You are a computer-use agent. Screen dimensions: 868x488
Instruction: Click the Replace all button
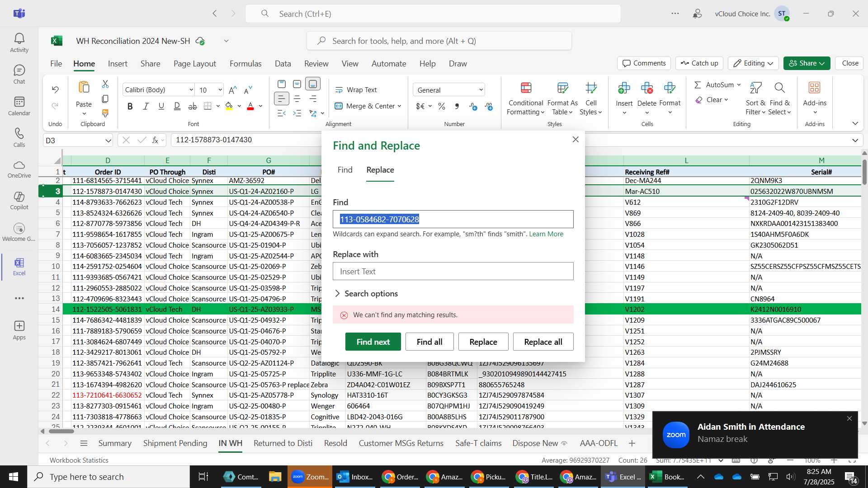(x=543, y=342)
